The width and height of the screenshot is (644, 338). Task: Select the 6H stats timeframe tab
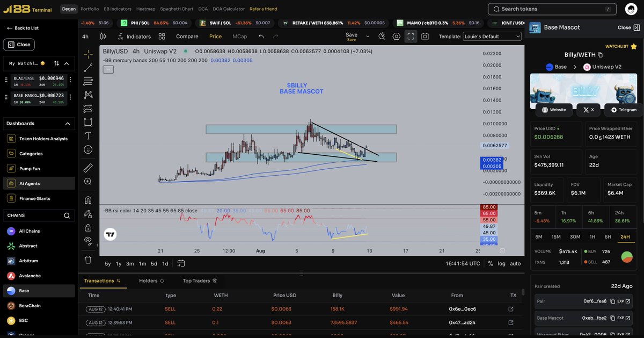point(608,237)
